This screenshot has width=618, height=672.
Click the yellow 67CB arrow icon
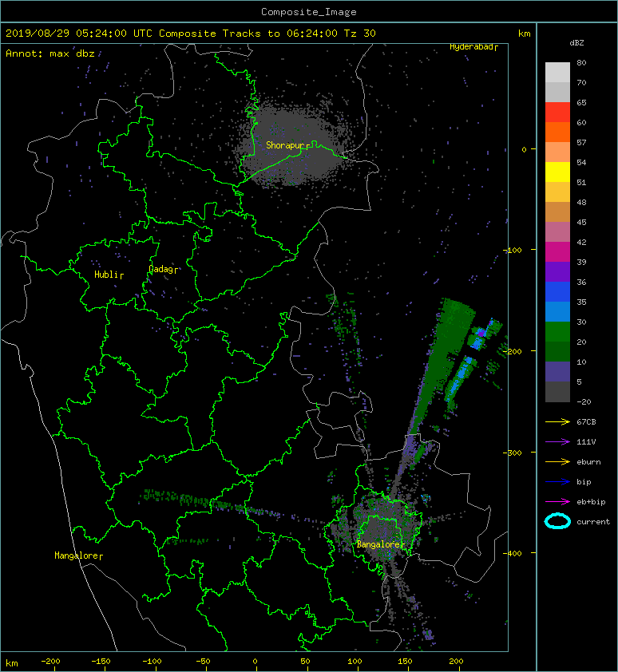pos(557,422)
